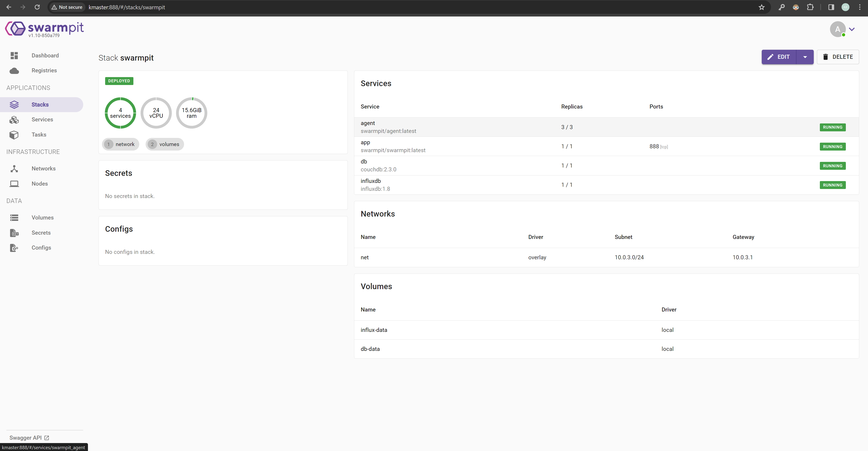Click the Networks hub icon
Image resolution: width=868 pixels, height=451 pixels.
[14, 168]
